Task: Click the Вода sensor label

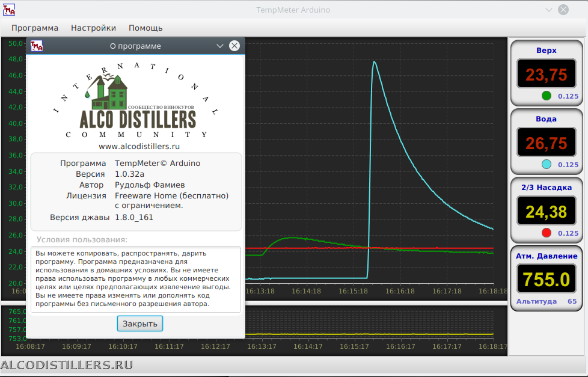Action: click(546, 119)
